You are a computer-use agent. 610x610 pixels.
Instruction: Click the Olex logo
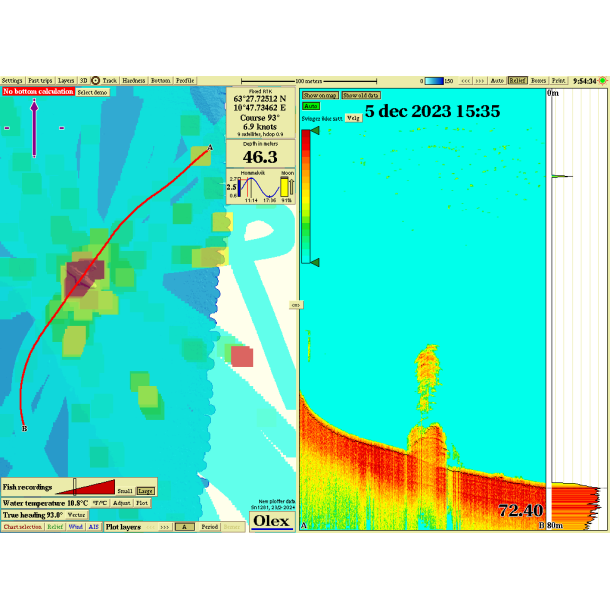click(x=271, y=521)
